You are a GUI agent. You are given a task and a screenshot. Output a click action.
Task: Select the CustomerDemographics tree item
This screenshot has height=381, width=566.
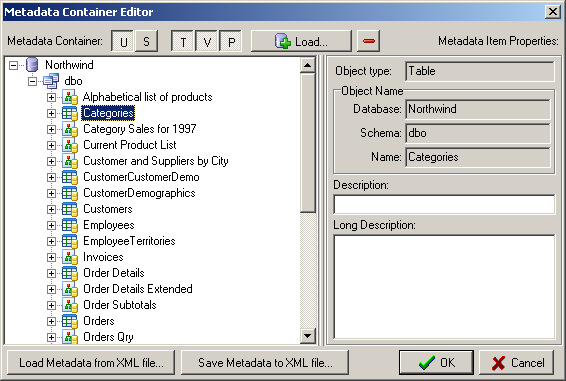139,193
